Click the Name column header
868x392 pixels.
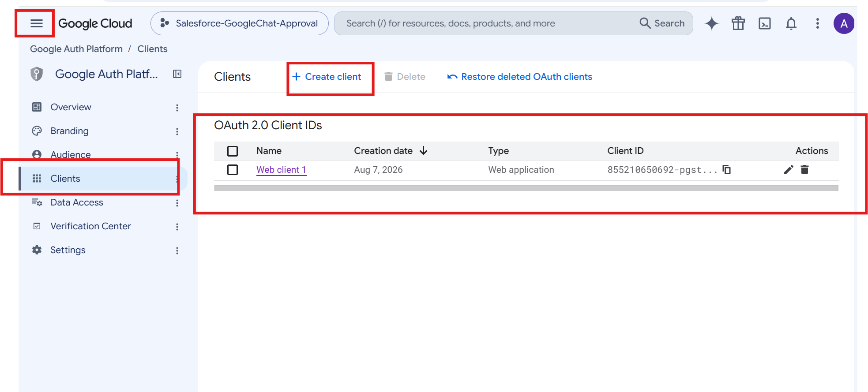(x=269, y=151)
